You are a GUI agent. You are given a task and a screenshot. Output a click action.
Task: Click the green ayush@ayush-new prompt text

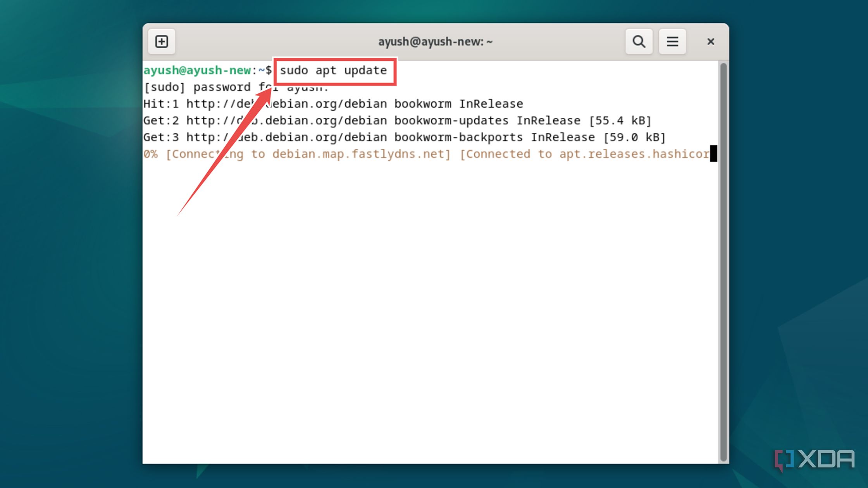click(197, 70)
